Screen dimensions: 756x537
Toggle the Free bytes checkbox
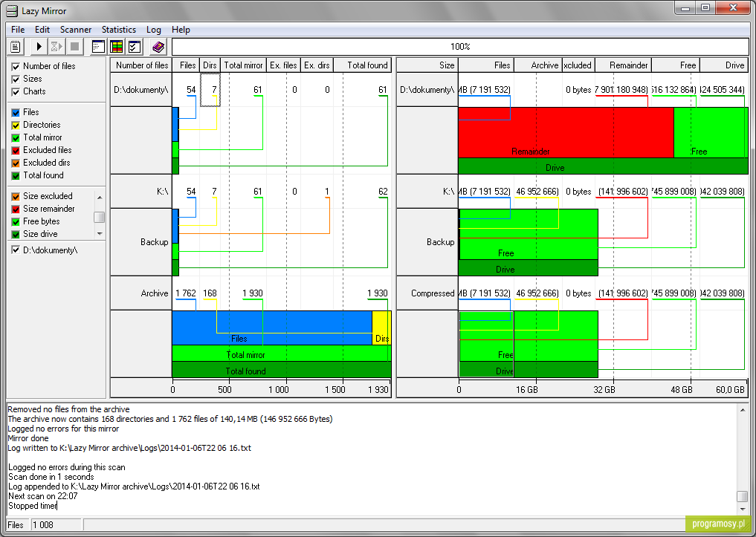16,221
